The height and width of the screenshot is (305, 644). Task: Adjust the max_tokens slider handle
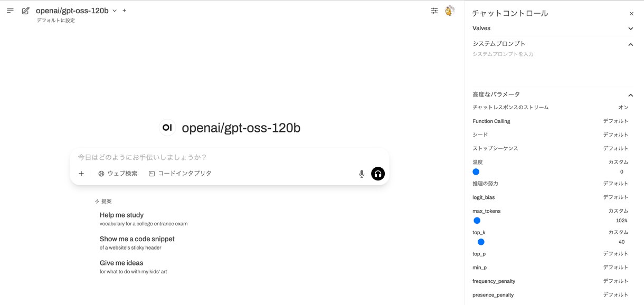click(x=477, y=221)
